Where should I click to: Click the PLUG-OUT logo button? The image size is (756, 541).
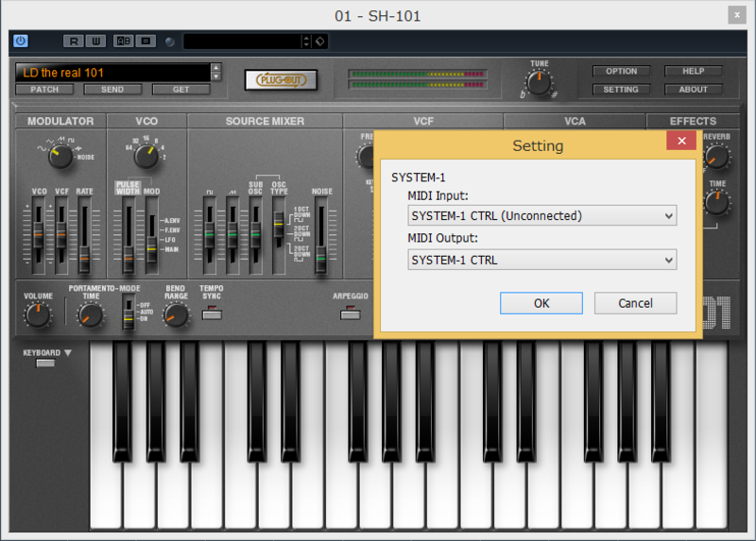coord(281,80)
